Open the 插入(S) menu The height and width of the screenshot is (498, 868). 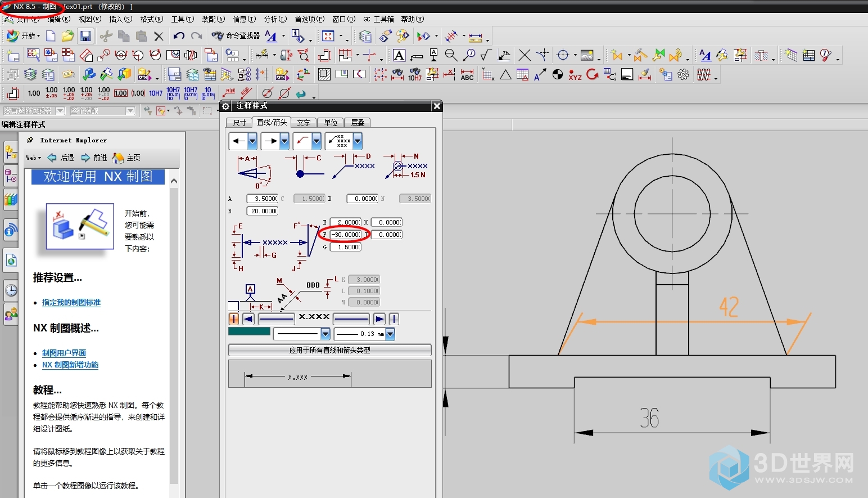(121, 19)
